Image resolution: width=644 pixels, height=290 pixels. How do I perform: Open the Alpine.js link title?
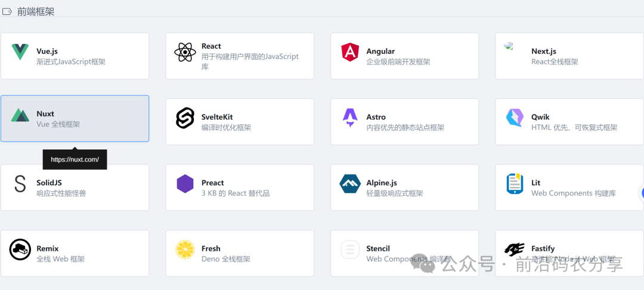[382, 183]
